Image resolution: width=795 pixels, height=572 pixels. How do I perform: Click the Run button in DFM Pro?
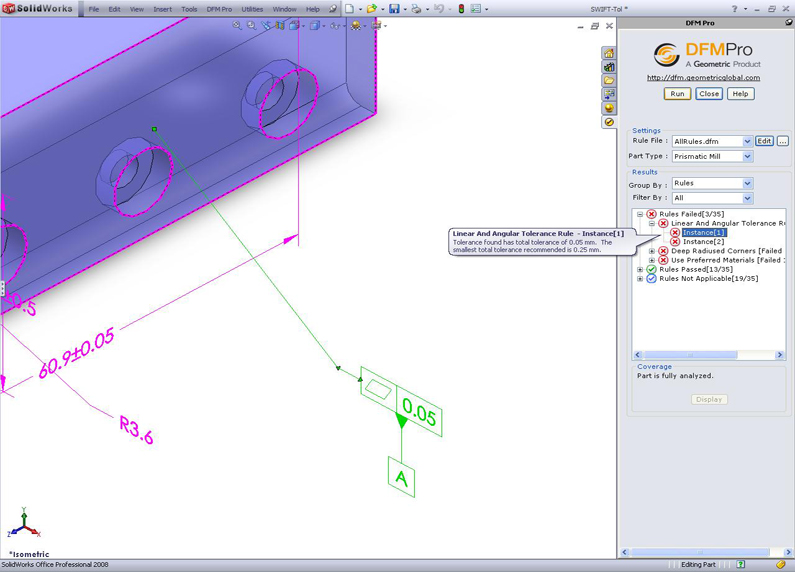point(677,94)
